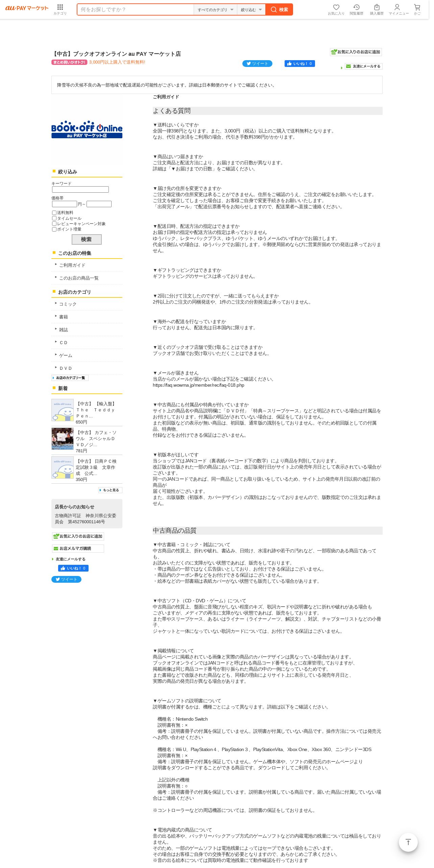The width and height of the screenshot is (434, 868).
Task: Check the ポイント増量 checkbox
Action: 54,229
